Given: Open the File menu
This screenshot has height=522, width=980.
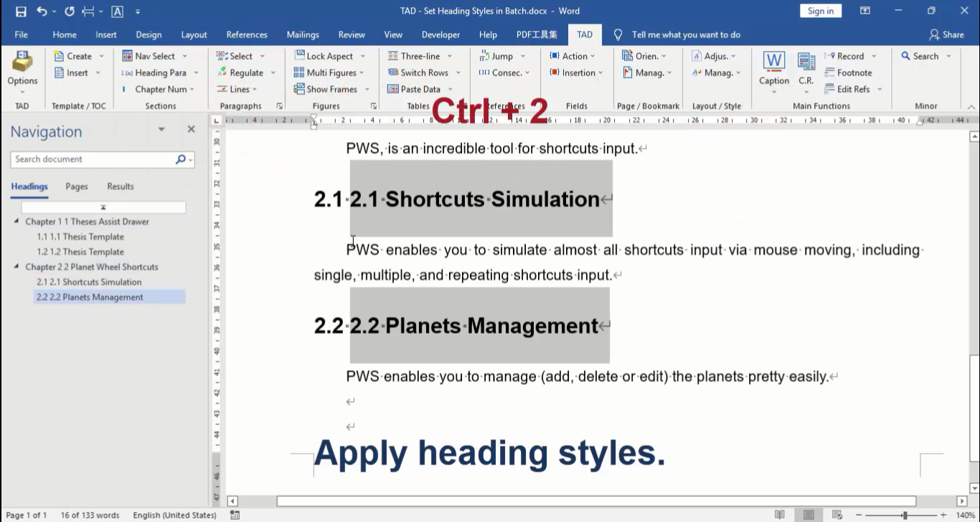Looking at the screenshot, I should (22, 34).
